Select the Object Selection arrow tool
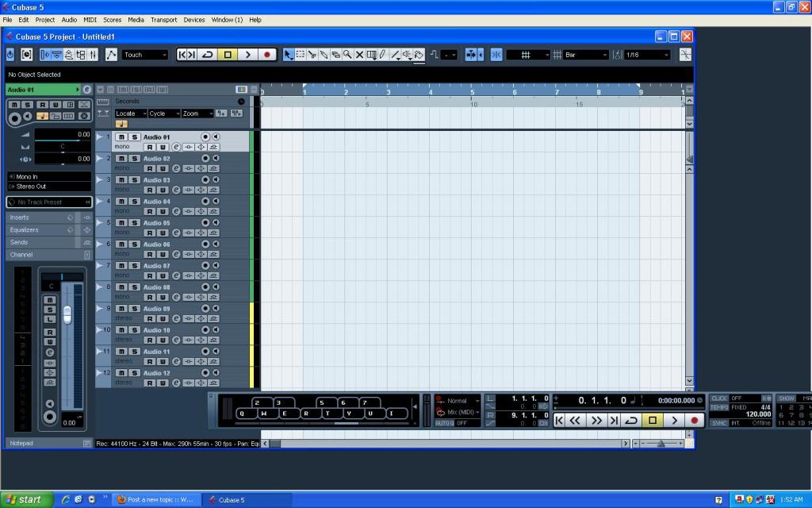Image resolution: width=812 pixels, height=508 pixels. pos(289,55)
